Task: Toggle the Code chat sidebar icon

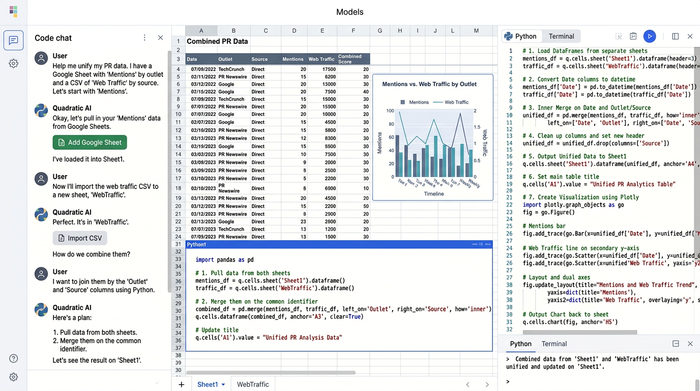Action: [13, 40]
